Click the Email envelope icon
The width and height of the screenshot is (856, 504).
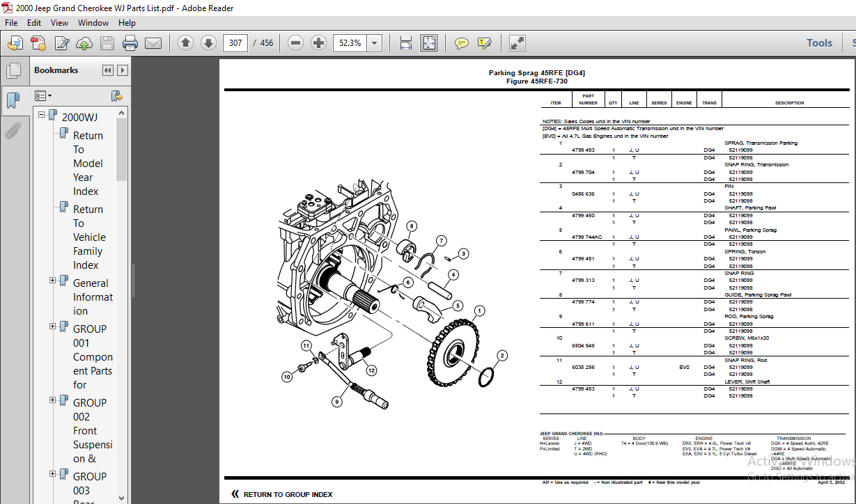[153, 43]
